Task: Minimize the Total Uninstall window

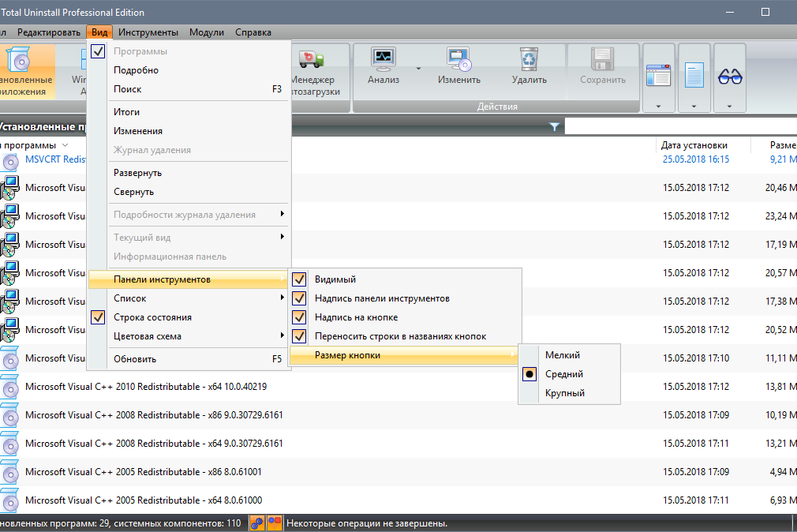Action: 730,12
